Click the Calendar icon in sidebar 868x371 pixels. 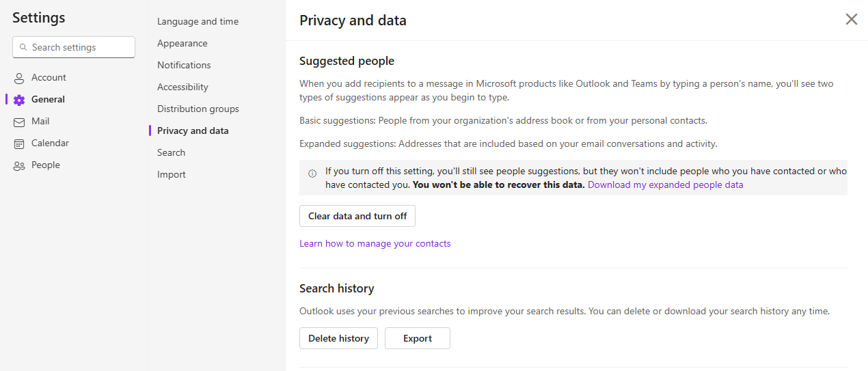[19, 143]
